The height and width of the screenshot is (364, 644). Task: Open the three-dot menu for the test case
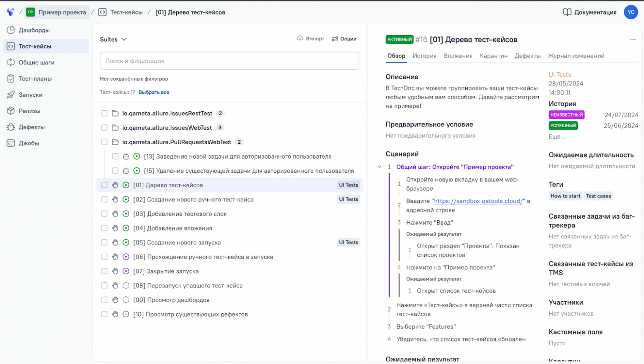pyautogui.click(x=632, y=40)
